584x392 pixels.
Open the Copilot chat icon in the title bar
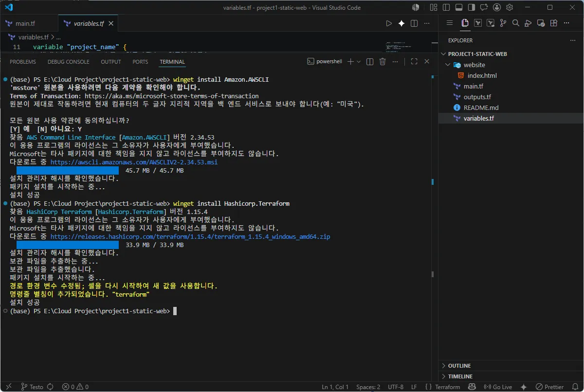tap(484, 7)
